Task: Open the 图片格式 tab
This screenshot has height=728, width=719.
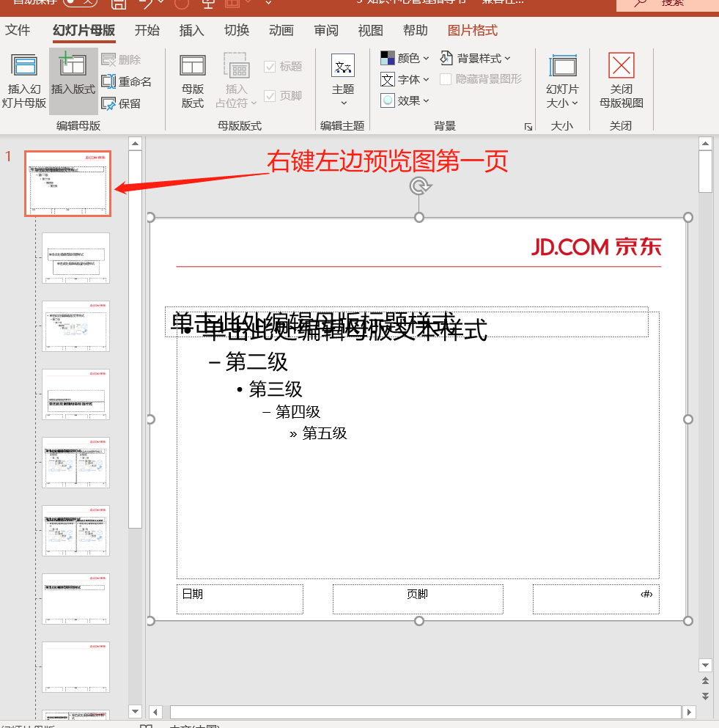Action: (471, 30)
